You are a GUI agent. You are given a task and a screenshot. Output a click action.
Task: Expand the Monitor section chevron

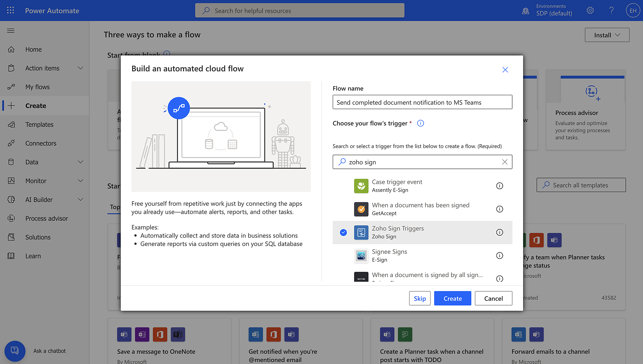[81, 181]
